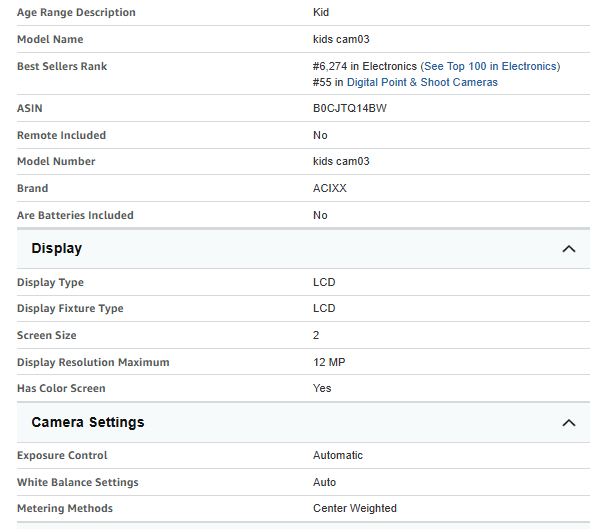Click the Screen Size label
The image size is (591, 529).
(x=47, y=335)
